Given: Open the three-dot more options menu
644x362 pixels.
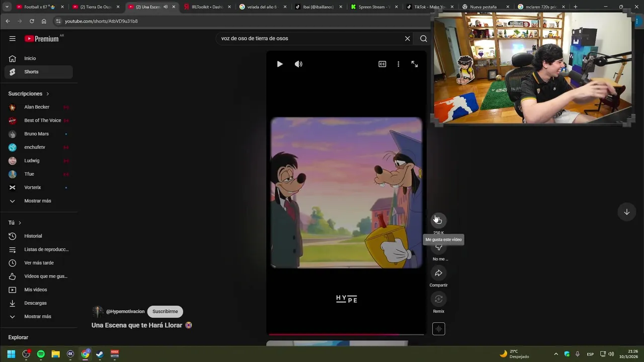Looking at the screenshot, I should [398, 64].
